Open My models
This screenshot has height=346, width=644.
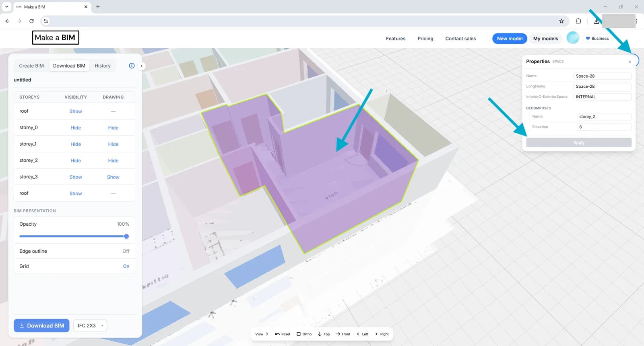point(546,39)
